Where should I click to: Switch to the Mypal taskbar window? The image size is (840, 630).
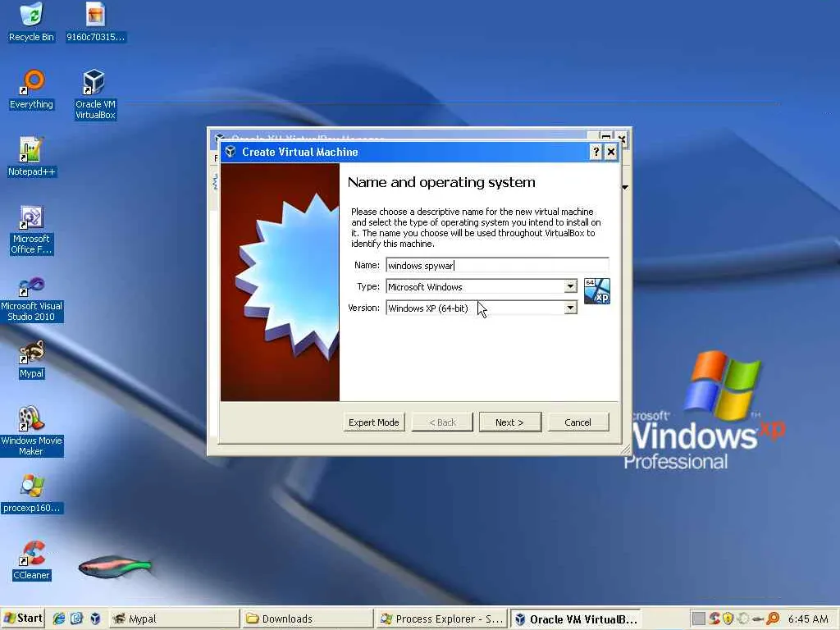pyautogui.click(x=175, y=619)
